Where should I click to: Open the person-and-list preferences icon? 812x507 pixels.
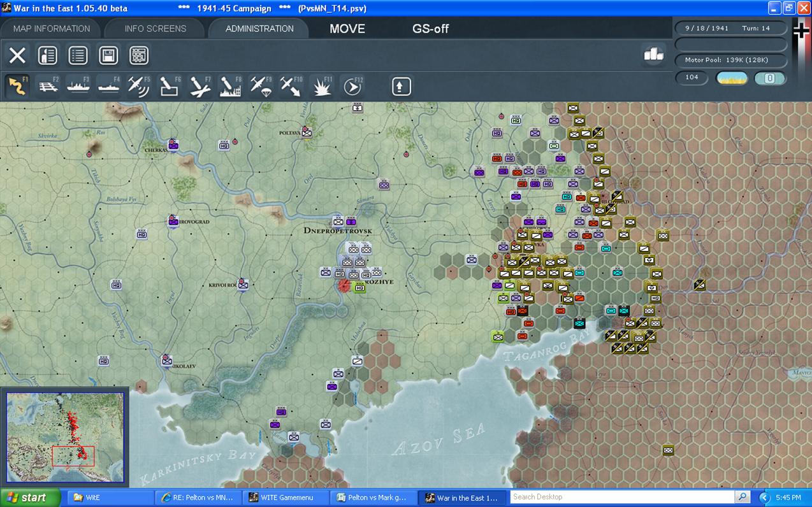tap(48, 55)
